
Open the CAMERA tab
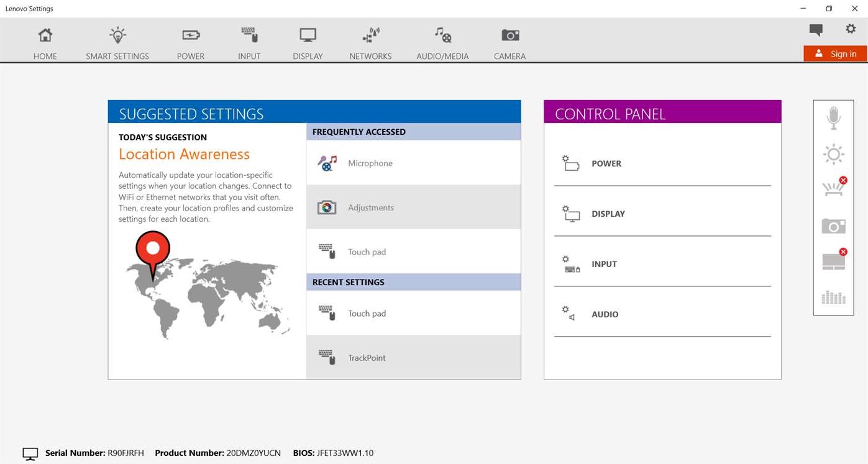coord(509,43)
